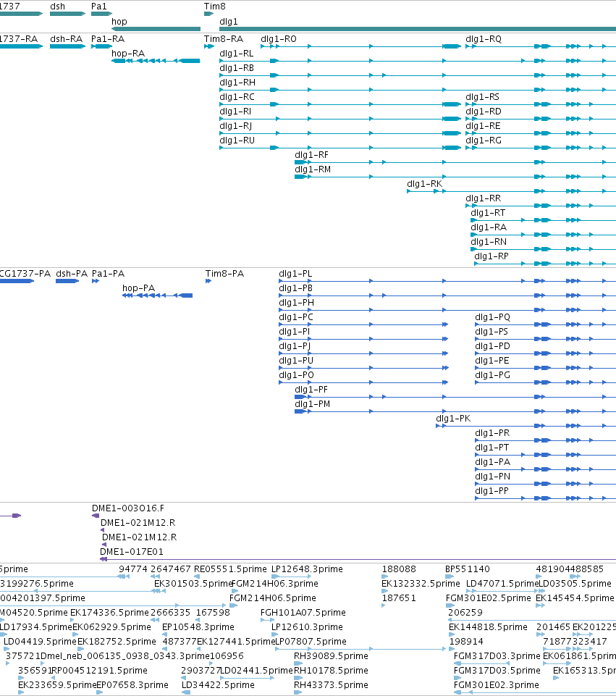Viewport: 616px width, 696px height.
Task: Select transcript Pa1-RA label
Action: pos(108,38)
